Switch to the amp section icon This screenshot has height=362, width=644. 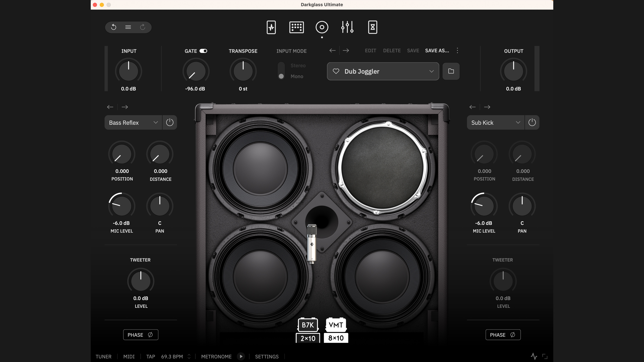[x=297, y=27]
